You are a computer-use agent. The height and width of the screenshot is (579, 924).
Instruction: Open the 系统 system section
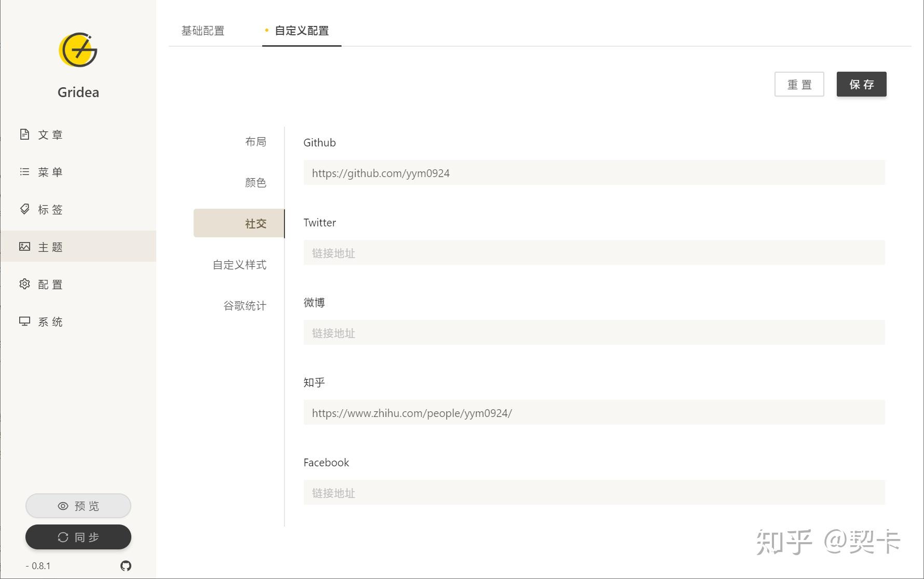click(x=78, y=321)
